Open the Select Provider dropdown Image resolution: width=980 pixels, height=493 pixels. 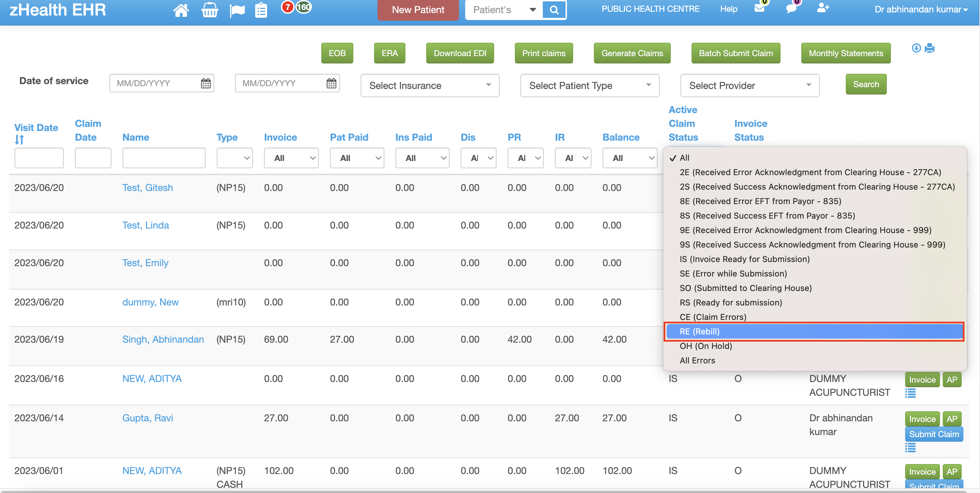750,85
